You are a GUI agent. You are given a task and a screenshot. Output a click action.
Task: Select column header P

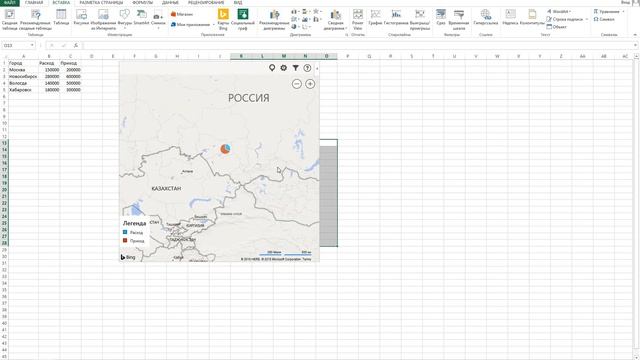[x=348, y=56]
